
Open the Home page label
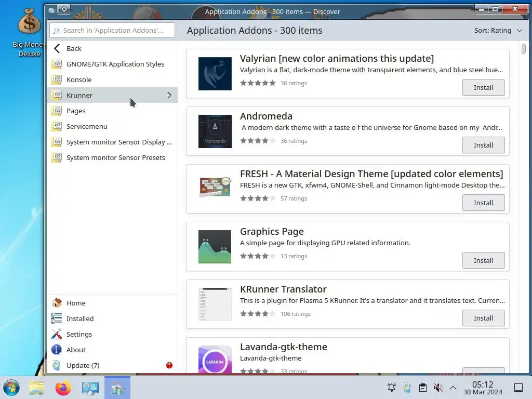(x=76, y=303)
